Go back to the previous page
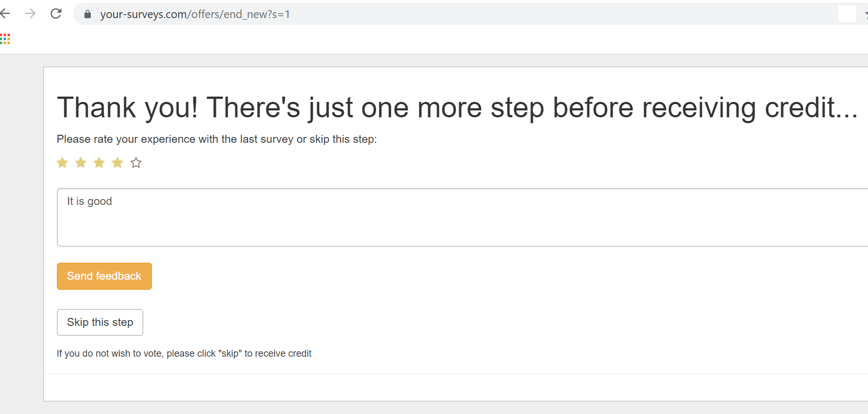Image resolution: width=868 pixels, height=414 pixels. [5, 14]
